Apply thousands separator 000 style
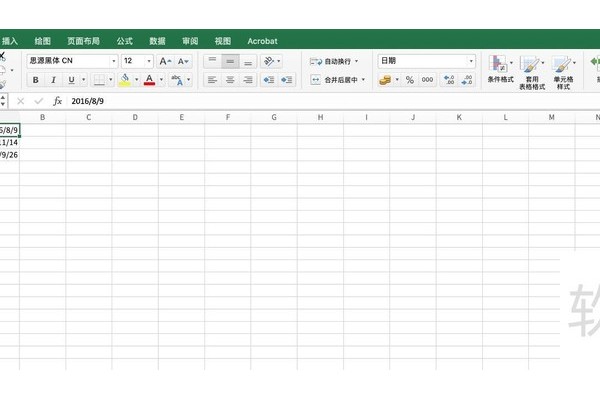Screen dimensions: 600x400 427,80
